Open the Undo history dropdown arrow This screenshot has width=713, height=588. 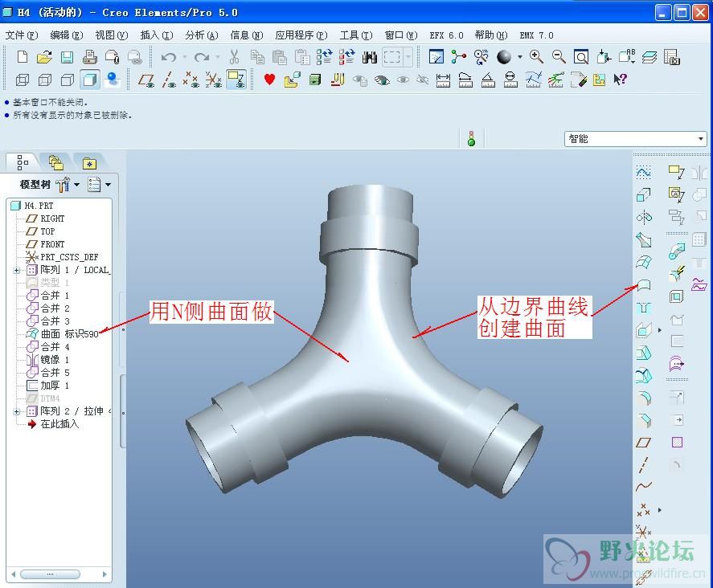[x=185, y=57]
